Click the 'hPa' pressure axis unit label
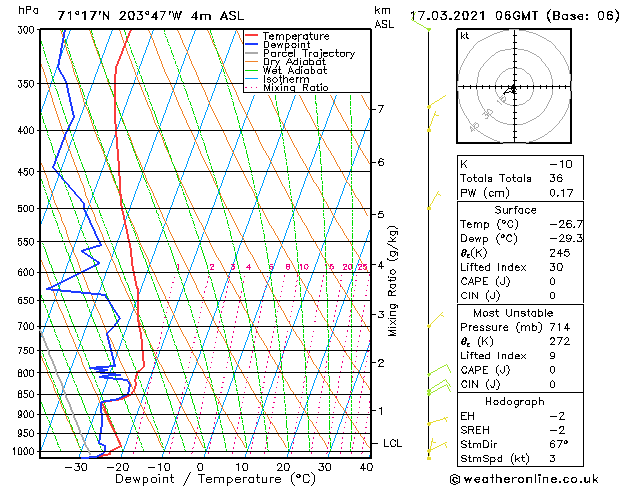 pyautogui.click(x=28, y=10)
